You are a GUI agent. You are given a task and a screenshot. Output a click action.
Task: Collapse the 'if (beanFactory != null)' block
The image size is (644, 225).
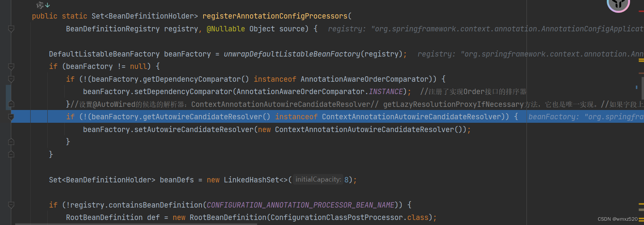[11, 67]
